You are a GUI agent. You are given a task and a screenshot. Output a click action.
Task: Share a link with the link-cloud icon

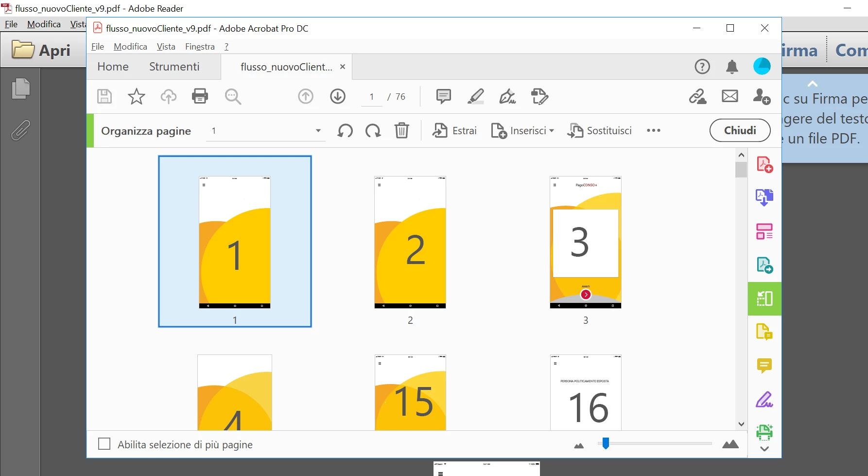[x=697, y=96]
